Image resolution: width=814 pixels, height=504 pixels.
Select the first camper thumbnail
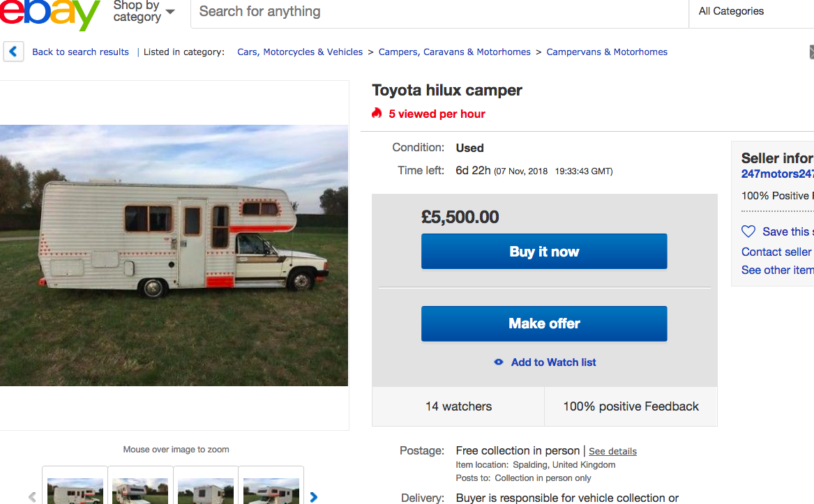(x=75, y=490)
